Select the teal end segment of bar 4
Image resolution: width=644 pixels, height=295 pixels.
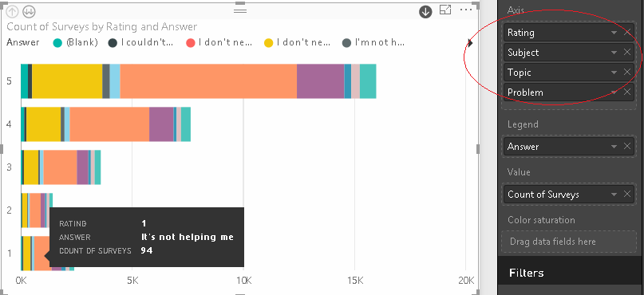pyautogui.click(x=186, y=124)
